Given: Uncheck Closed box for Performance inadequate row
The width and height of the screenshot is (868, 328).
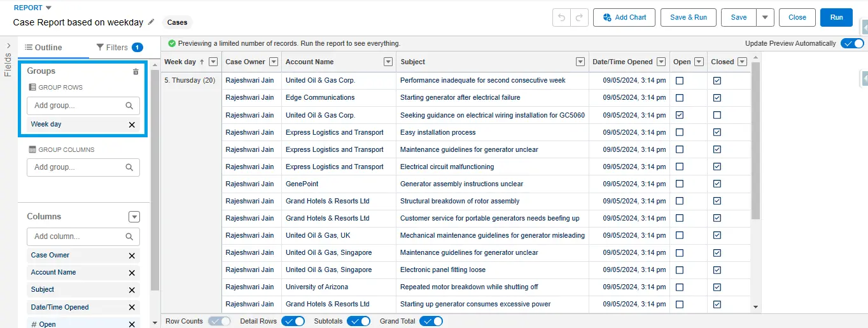Looking at the screenshot, I should (717, 81).
